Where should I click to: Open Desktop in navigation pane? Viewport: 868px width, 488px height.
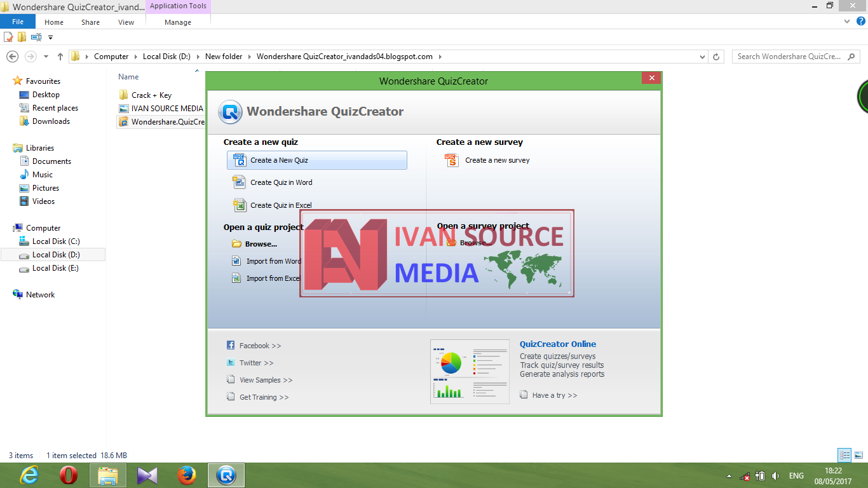coord(46,95)
